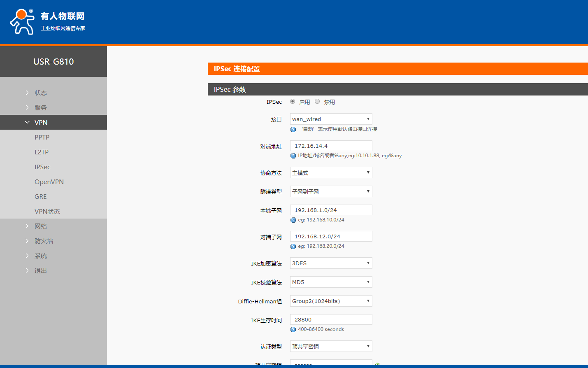Select the 启用 radio button for IPSec
The width and height of the screenshot is (588, 368).
click(293, 101)
